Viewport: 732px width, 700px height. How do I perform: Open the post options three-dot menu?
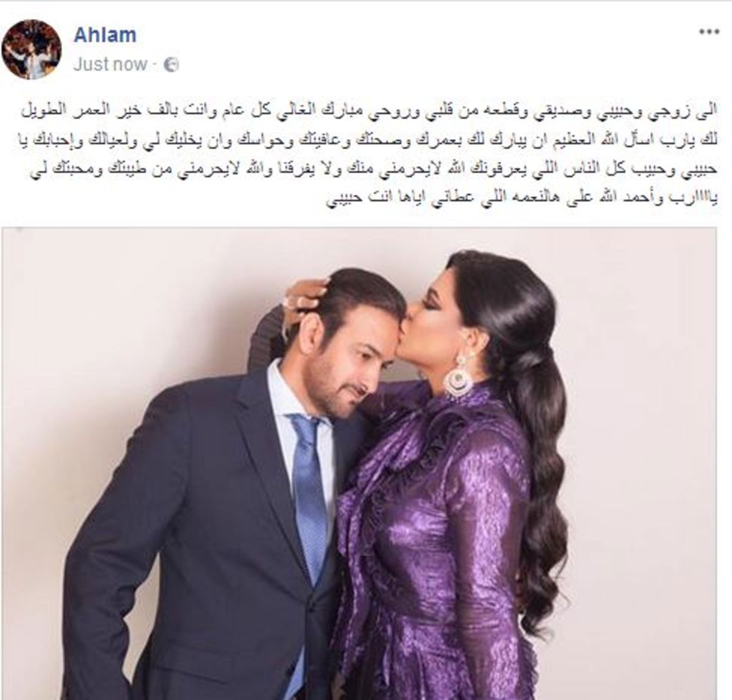coord(708,33)
